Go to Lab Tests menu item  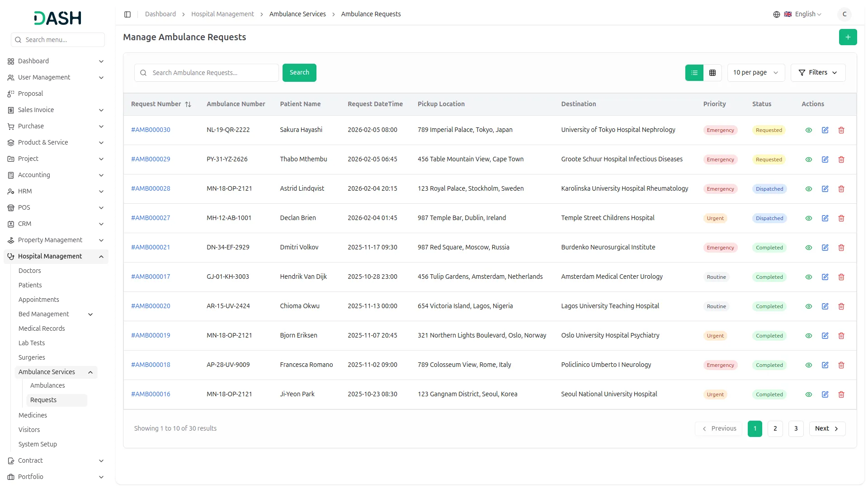point(32,343)
